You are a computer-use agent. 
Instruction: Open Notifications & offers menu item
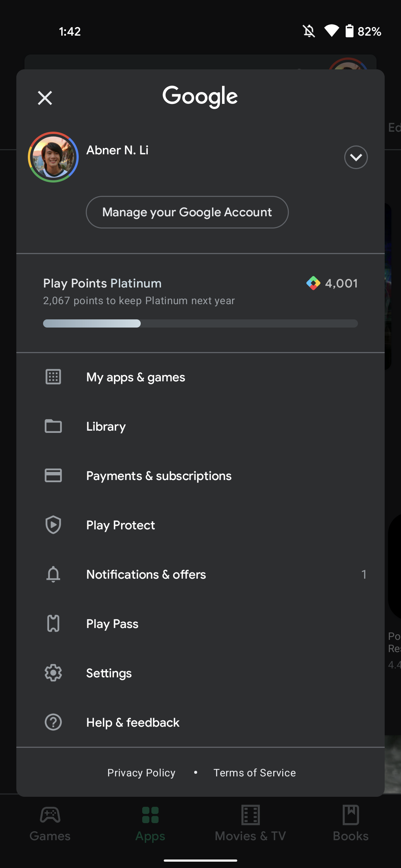[x=146, y=575]
